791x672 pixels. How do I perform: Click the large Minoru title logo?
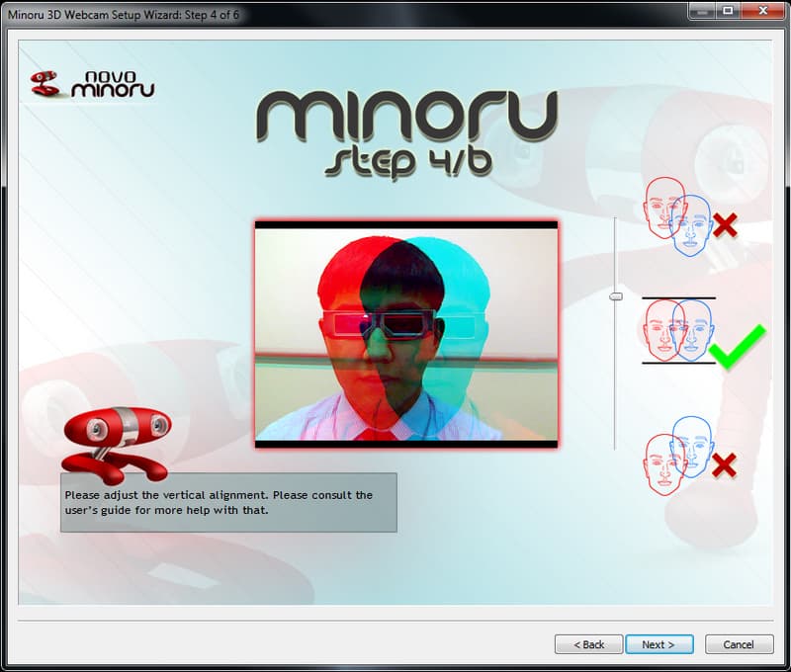[x=406, y=116]
